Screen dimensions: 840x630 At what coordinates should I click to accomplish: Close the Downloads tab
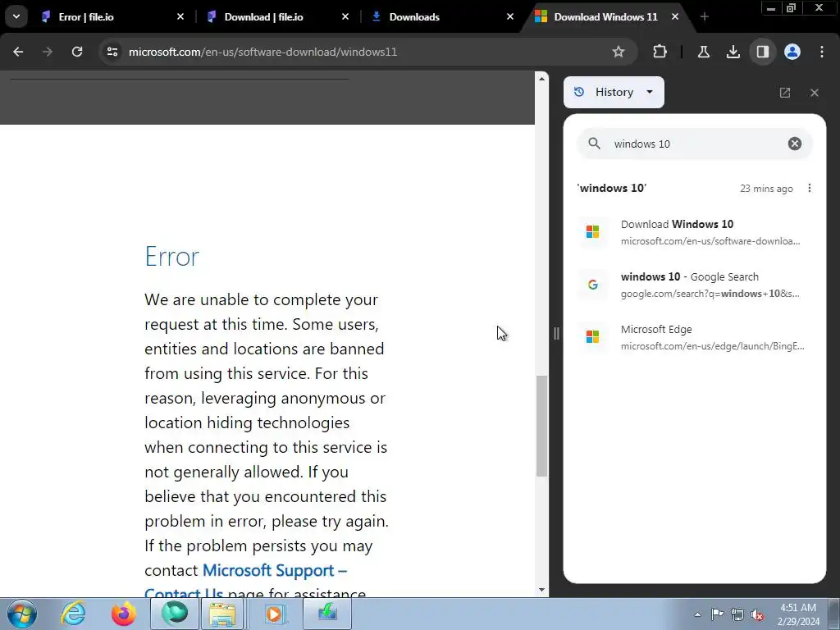click(x=510, y=17)
